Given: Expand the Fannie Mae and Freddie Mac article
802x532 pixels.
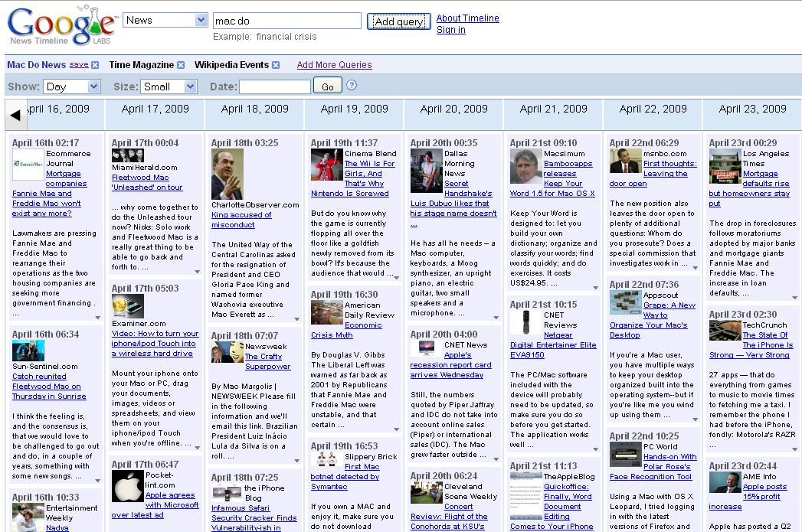Looking at the screenshot, I should click(x=98, y=318).
